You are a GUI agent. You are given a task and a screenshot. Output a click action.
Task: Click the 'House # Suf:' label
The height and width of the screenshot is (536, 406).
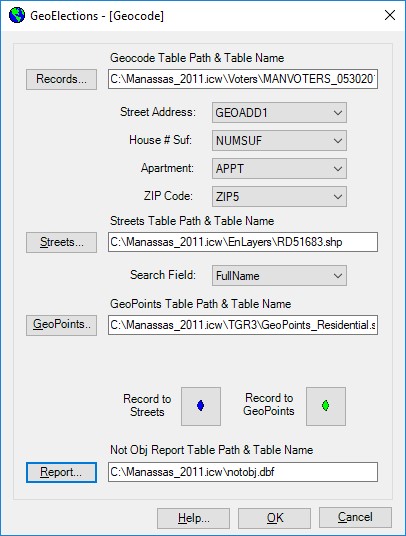pos(161,140)
